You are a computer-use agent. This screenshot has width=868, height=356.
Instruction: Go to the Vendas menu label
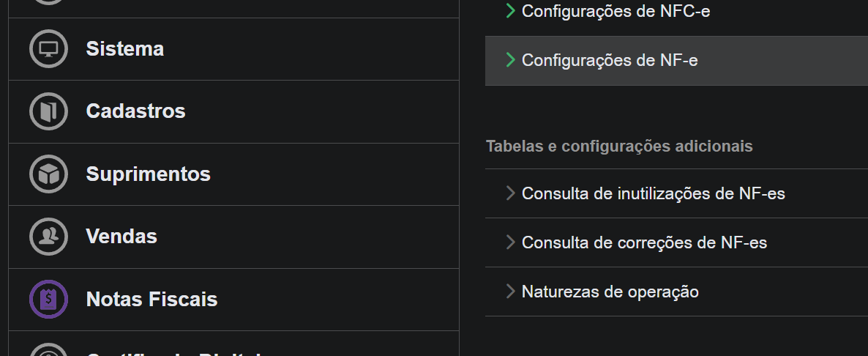click(x=121, y=237)
